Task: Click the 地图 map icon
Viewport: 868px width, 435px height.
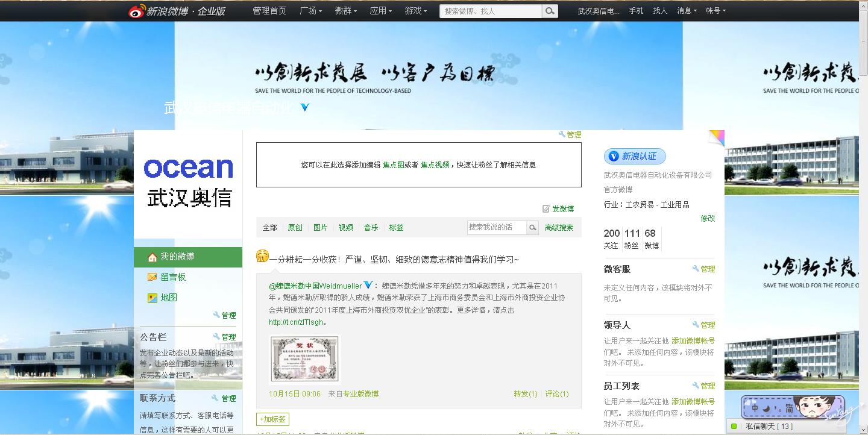Action: click(153, 298)
